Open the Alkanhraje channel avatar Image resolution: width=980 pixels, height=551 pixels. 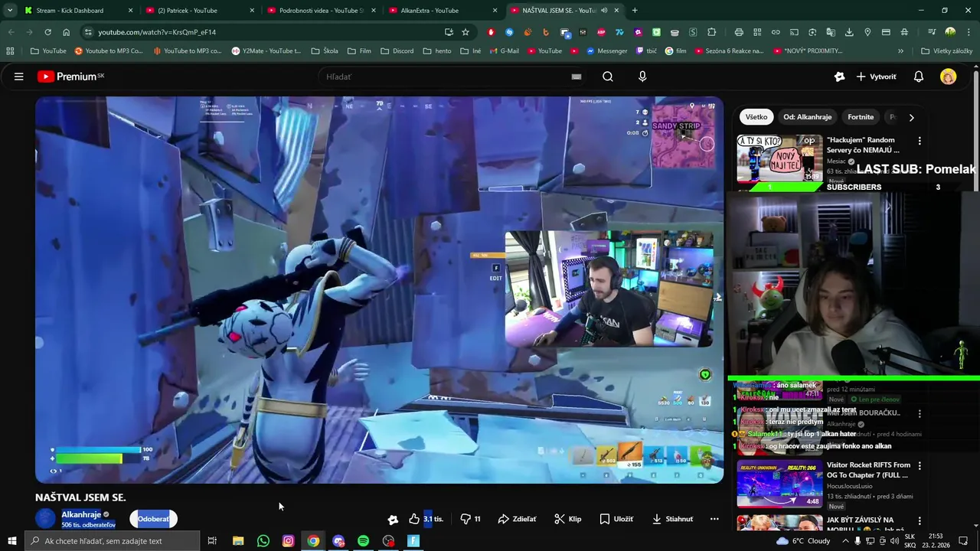coord(46,519)
